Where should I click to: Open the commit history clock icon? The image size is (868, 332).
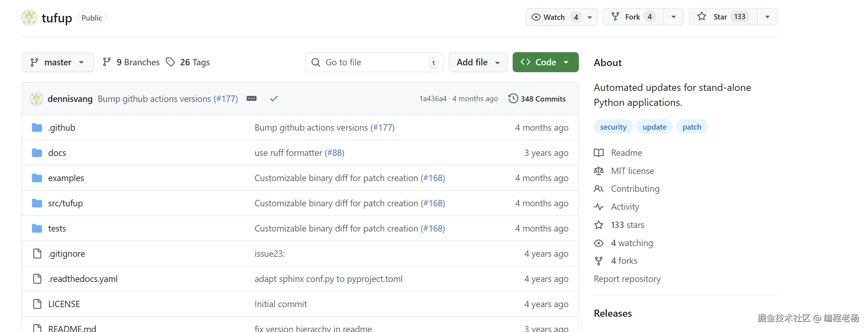(x=513, y=98)
